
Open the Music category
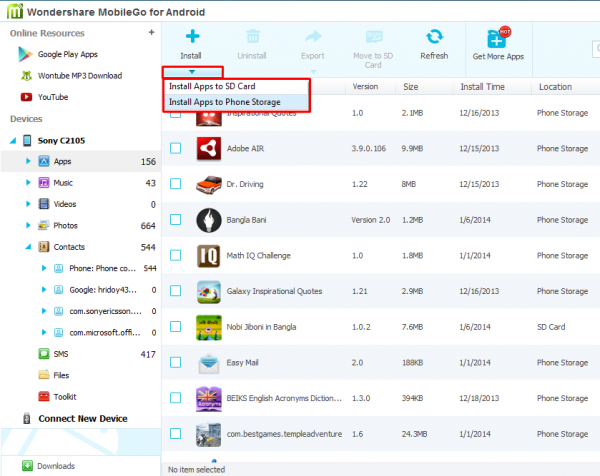pos(63,183)
